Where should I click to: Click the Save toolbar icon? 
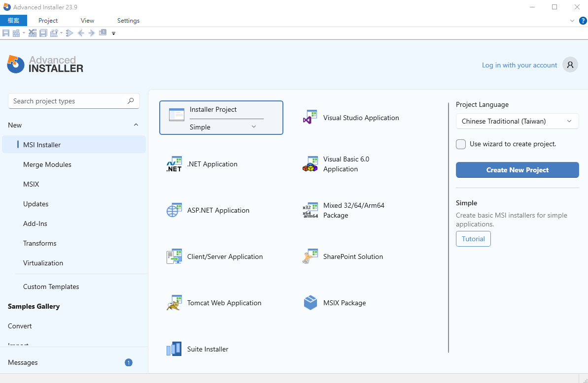5,33
